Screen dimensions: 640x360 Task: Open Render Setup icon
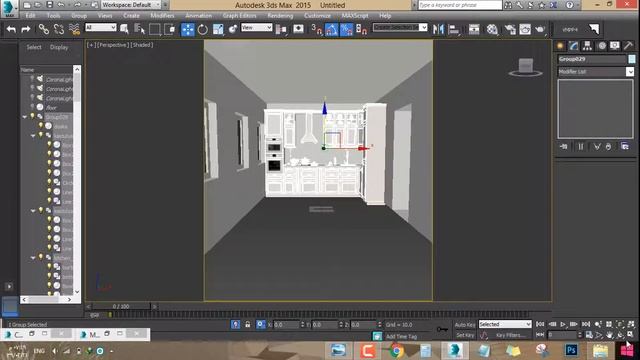point(510,29)
